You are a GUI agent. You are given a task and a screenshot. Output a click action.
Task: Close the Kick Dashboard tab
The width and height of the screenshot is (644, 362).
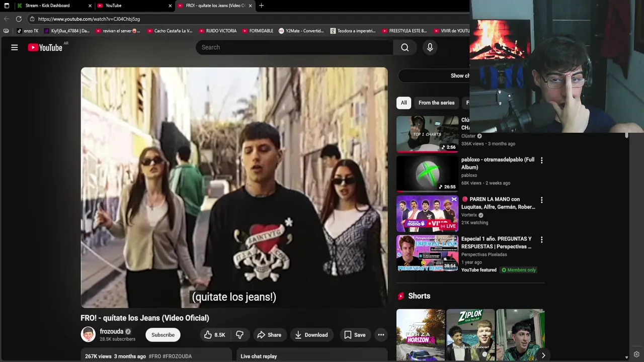[90, 6]
